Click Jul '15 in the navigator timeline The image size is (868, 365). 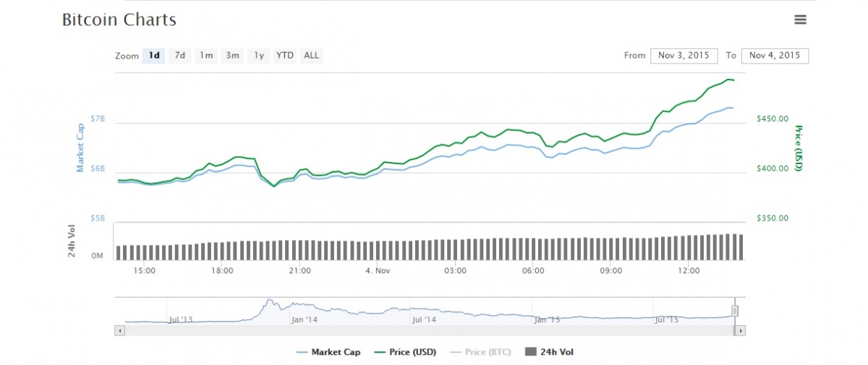tap(668, 319)
